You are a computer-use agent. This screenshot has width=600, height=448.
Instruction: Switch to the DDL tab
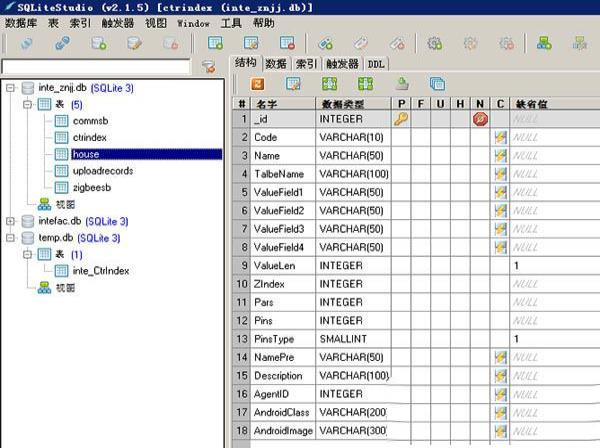[x=376, y=64]
